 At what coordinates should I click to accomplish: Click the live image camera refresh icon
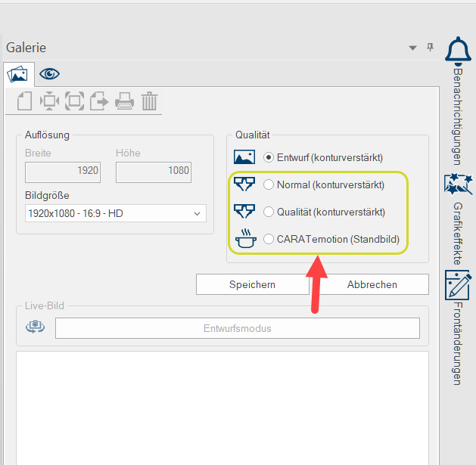pyautogui.click(x=35, y=328)
